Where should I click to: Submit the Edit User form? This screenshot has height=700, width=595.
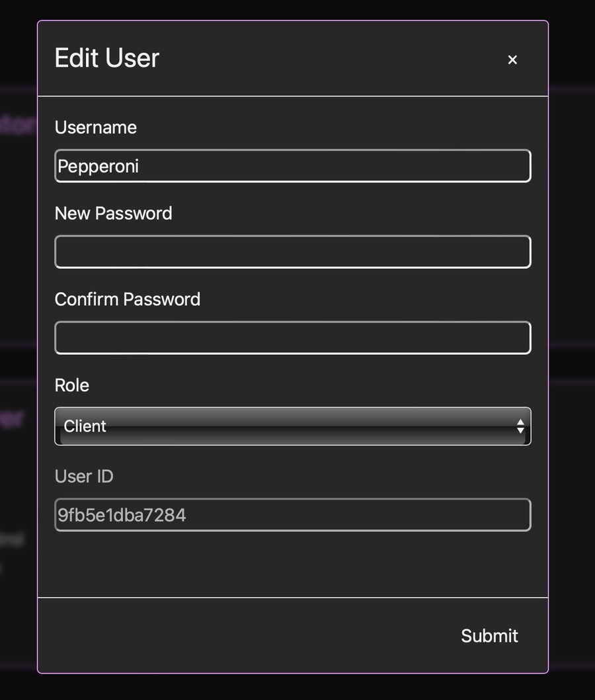[489, 636]
